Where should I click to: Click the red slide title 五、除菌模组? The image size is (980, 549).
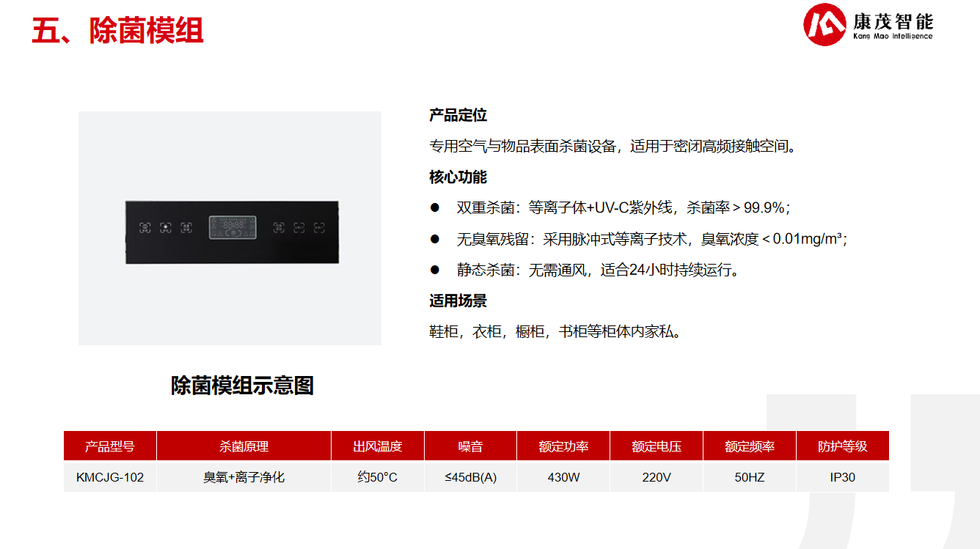coord(117,31)
